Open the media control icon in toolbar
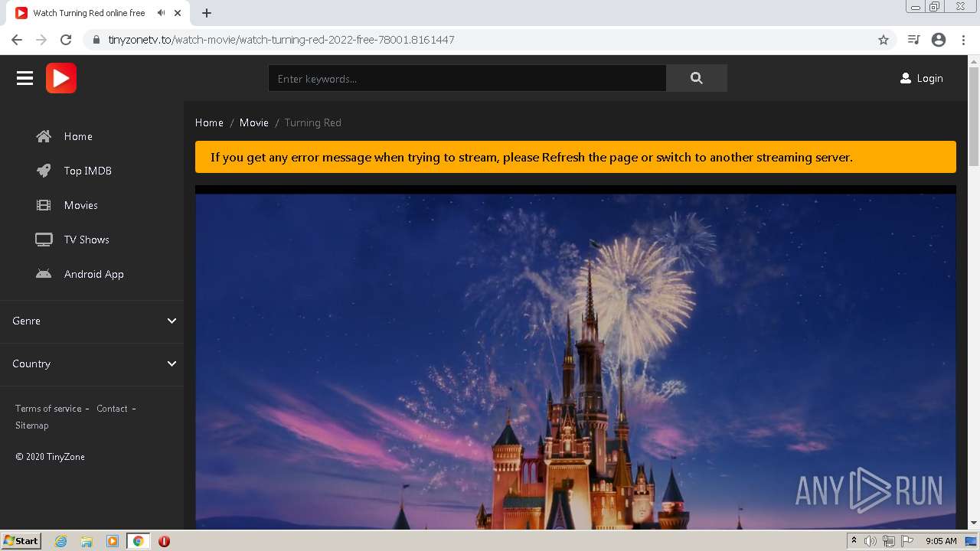Screen dimensions: 980x551 [913, 40]
